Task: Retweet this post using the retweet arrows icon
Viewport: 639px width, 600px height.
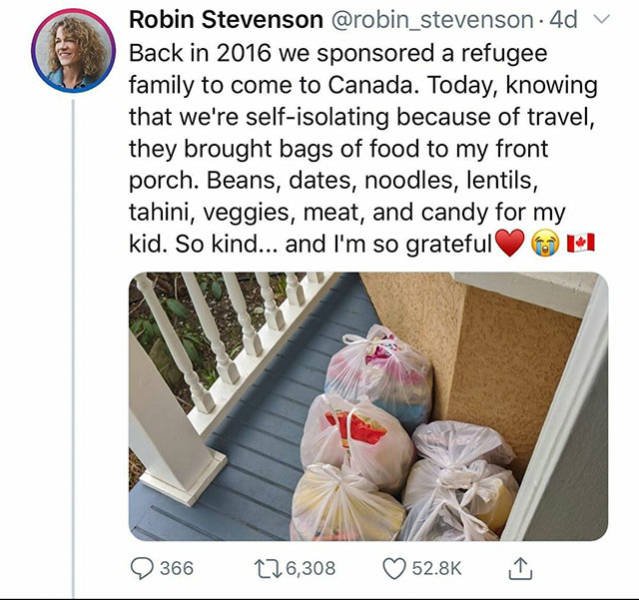Action: click(x=267, y=568)
